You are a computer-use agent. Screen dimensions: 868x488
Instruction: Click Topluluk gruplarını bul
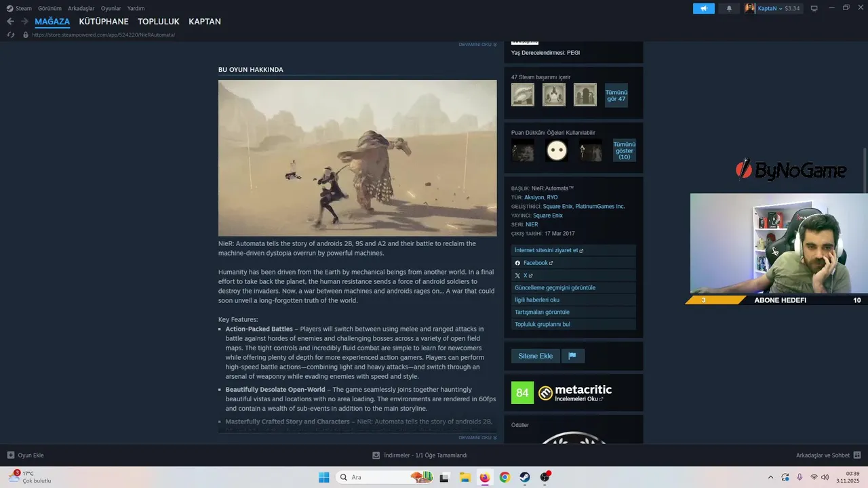[x=574, y=324]
